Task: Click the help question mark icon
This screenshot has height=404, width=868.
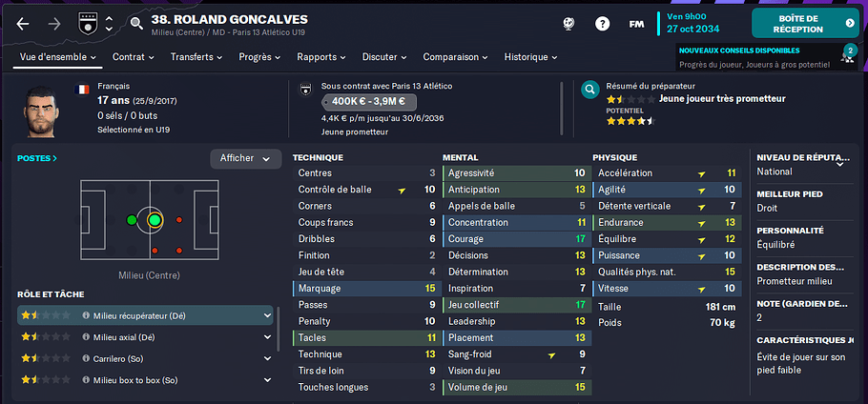Action: click(602, 24)
